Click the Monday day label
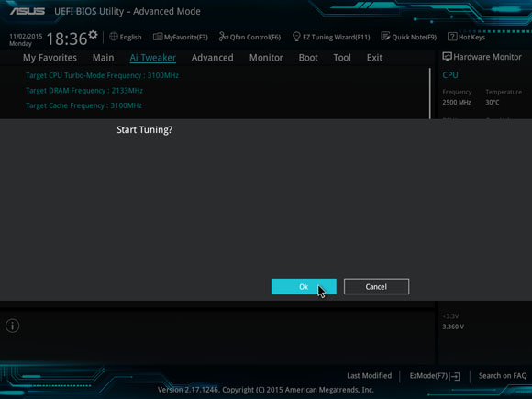 pos(20,44)
